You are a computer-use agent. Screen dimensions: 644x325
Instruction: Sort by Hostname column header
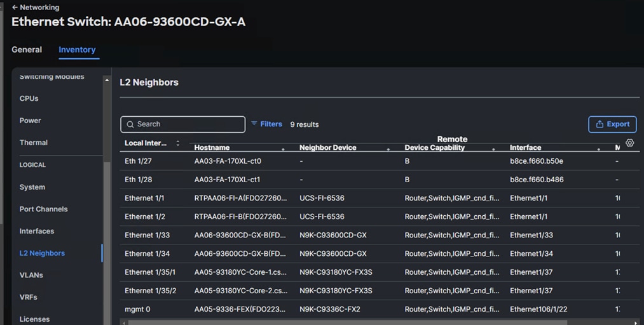tap(212, 147)
